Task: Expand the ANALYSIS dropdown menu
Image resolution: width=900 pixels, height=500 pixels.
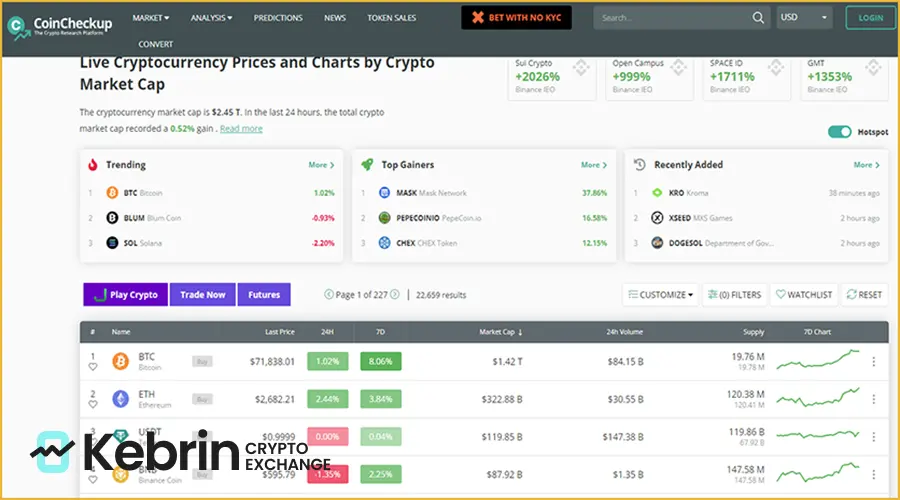Action: [211, 18]
